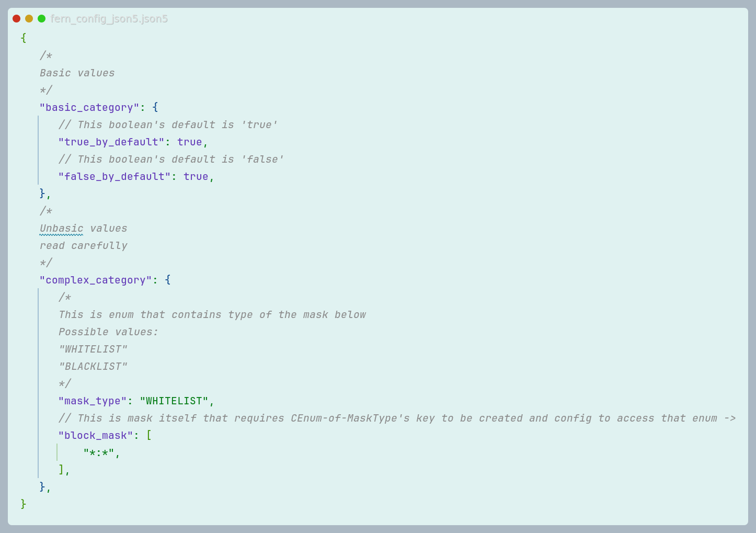This screenshot has width=756, height=533.
Task: Click the yellow minimize window button
Action: tap(29, 19)
